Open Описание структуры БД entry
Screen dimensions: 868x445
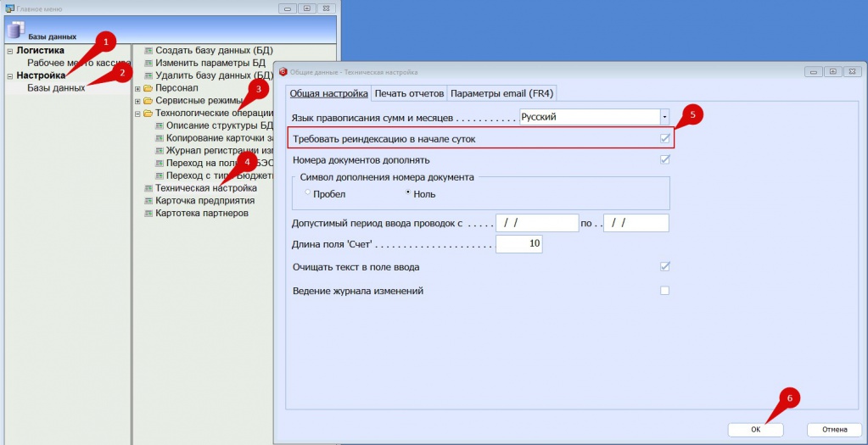pyautogui.click(x=220, y=126)
